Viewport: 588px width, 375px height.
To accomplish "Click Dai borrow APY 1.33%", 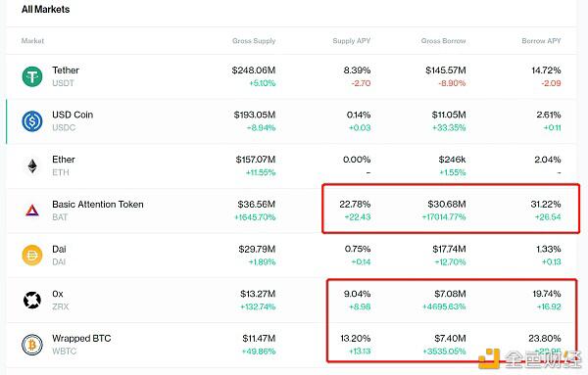I will [549, 249].
